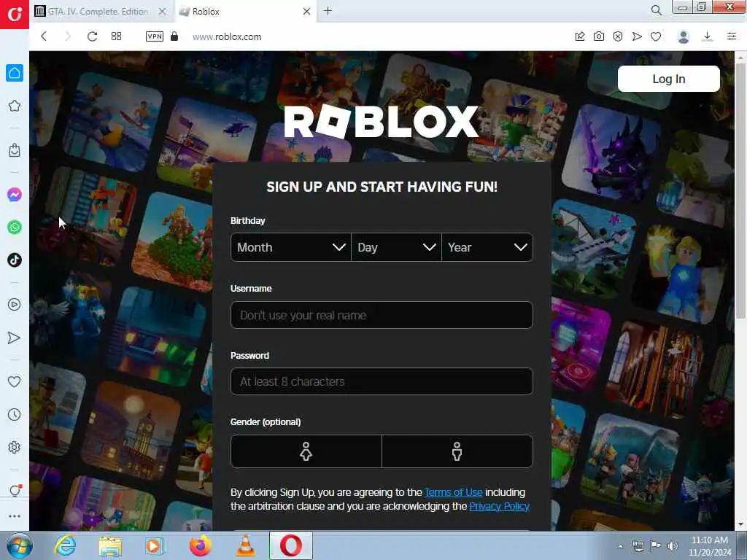The height and width of the screenshot is (560, 747).
Task: Switch to GTA IV Complete Edition tab
Action: [x=98, y=12]
